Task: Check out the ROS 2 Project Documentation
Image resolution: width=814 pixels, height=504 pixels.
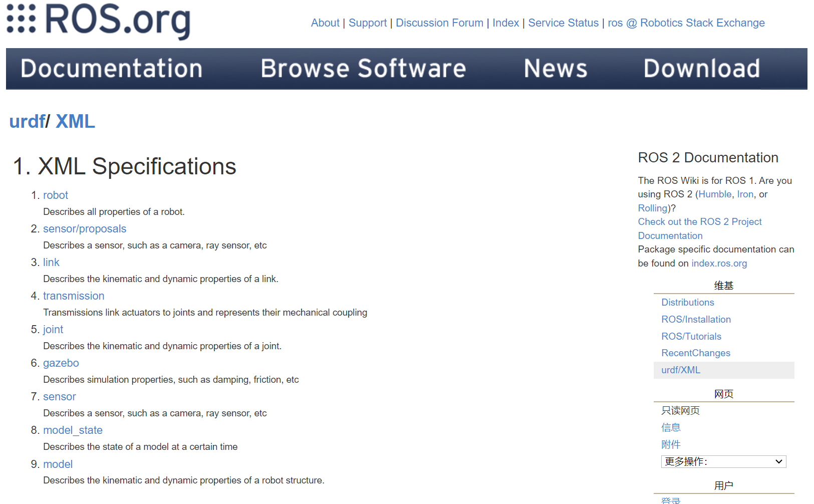Action: tap(700, 228)
